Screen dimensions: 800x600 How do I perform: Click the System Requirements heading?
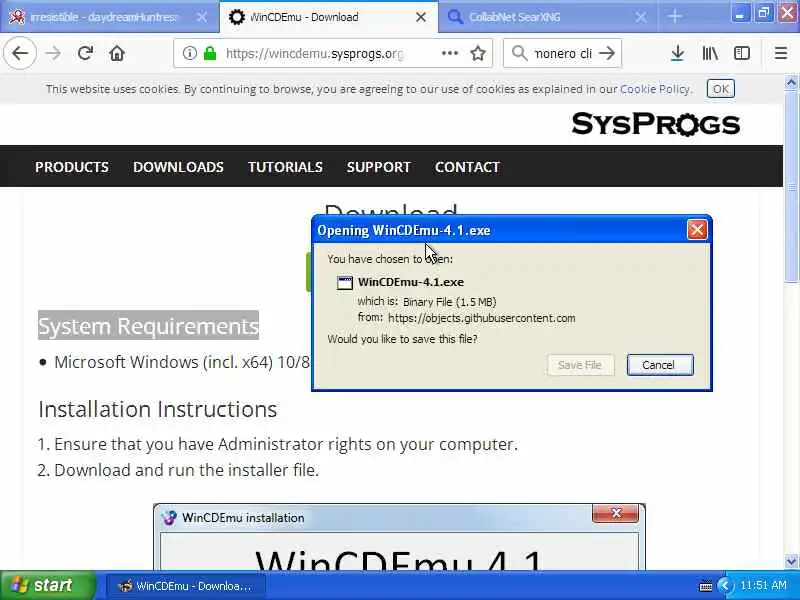148,326
